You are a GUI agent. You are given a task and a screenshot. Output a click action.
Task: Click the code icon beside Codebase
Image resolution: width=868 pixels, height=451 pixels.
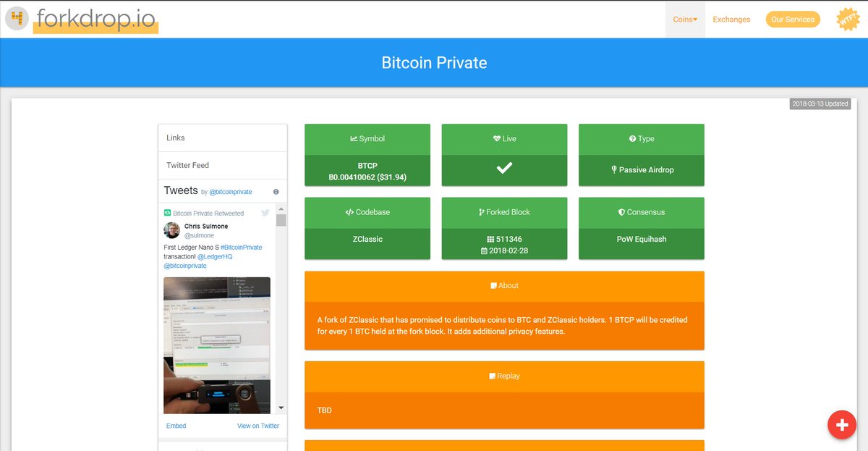(349, 212)
